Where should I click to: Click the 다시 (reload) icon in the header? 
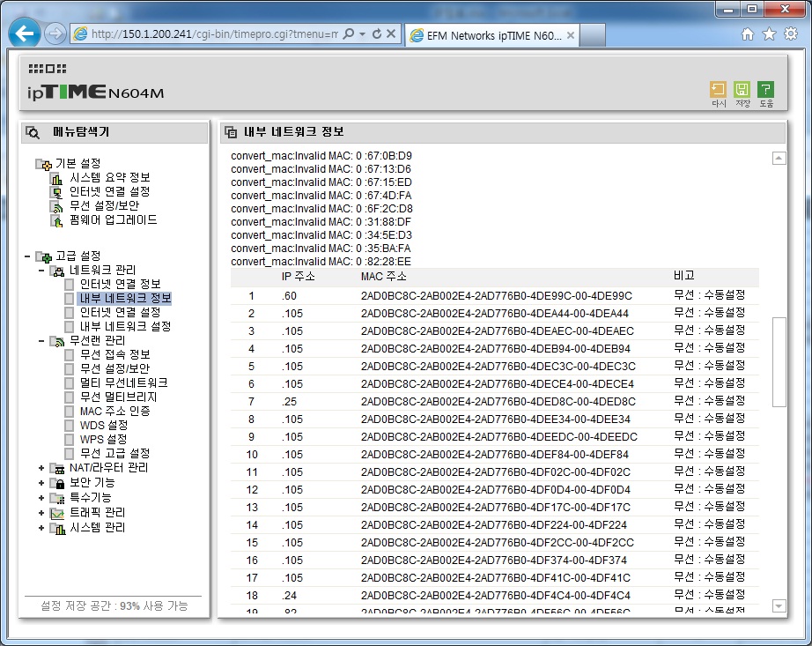tap(718, 90)
